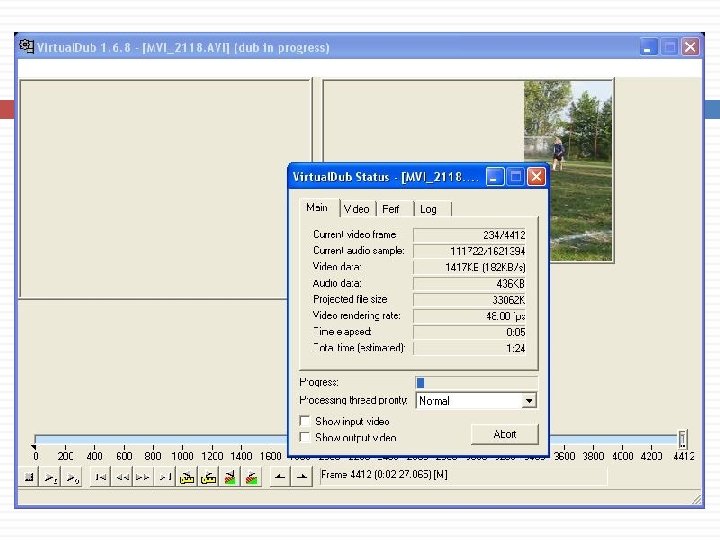Click the Current audio sample value

coord(469,251)
